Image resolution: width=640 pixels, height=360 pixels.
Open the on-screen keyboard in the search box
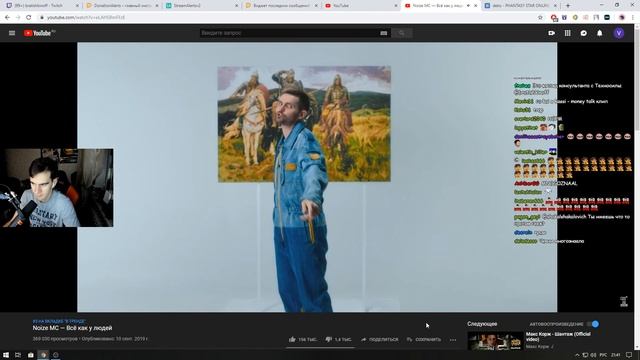384,33
